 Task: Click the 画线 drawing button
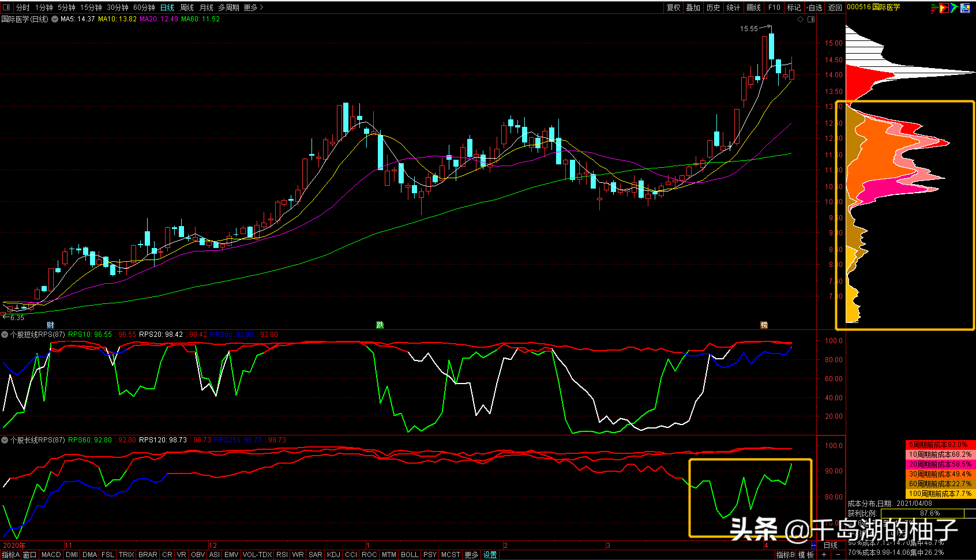click(x=753, y=7)
